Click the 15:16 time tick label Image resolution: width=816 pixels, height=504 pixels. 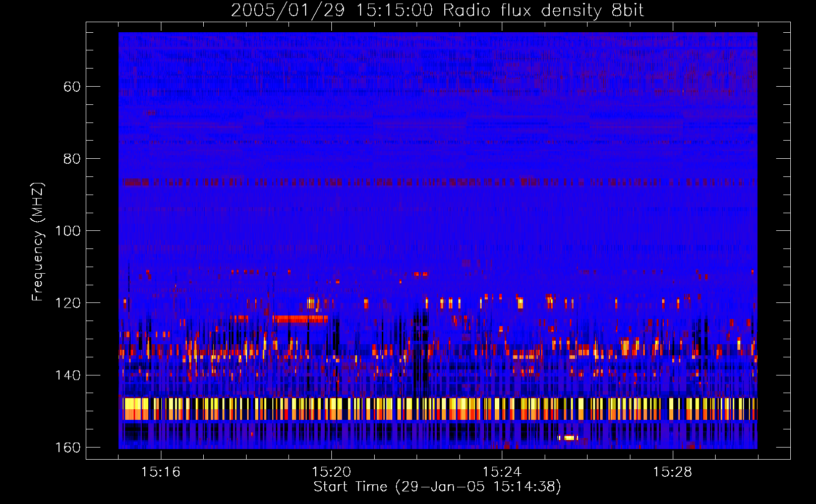161,472
